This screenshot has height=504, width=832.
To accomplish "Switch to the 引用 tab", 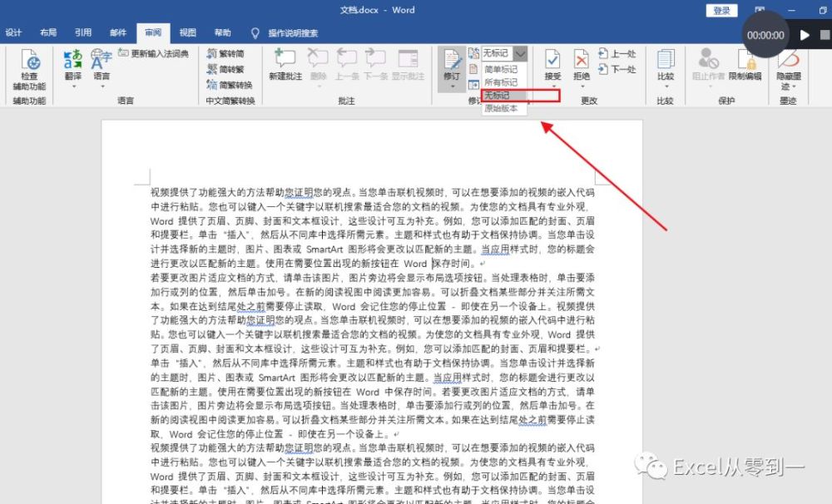I will pos(83,33).
